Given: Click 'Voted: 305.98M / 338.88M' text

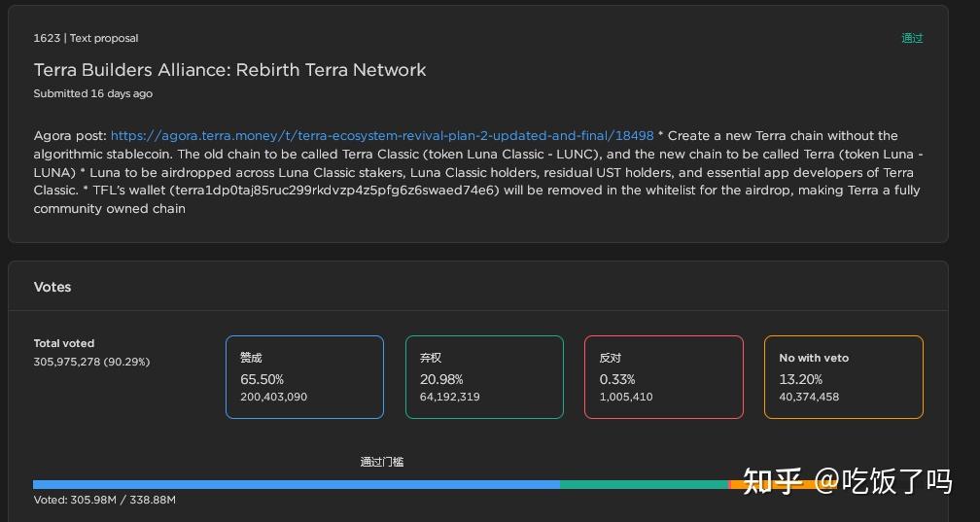Looking at the screenshot, I should tap(105, 500).
